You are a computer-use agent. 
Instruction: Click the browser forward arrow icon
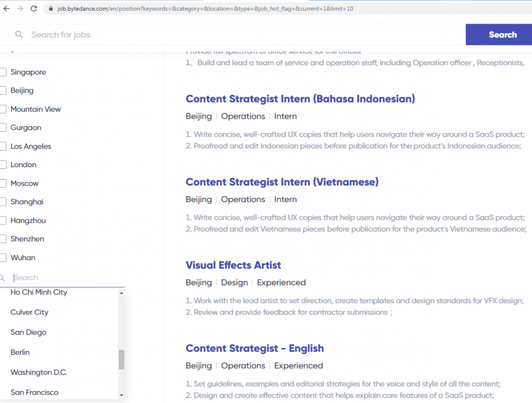(20, 9)
